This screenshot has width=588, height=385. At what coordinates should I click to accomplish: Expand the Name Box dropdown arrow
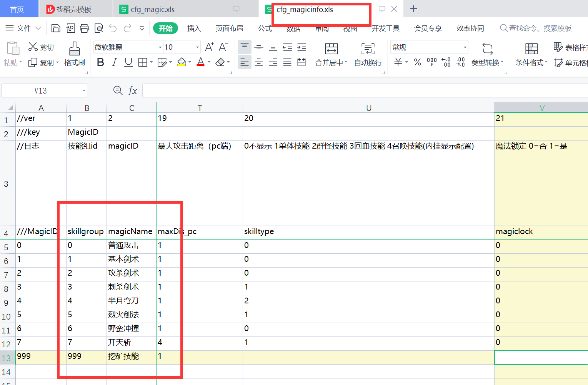(x=83, y=91)
